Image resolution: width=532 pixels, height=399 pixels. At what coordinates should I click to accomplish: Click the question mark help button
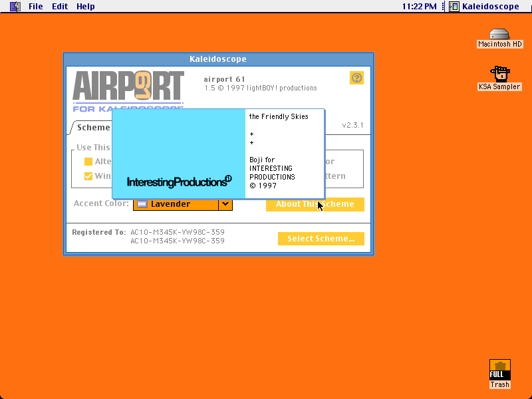point(356,78)
